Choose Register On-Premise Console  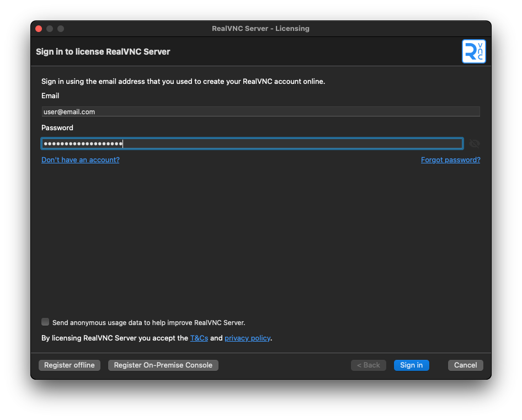click(x=163, y=365)
